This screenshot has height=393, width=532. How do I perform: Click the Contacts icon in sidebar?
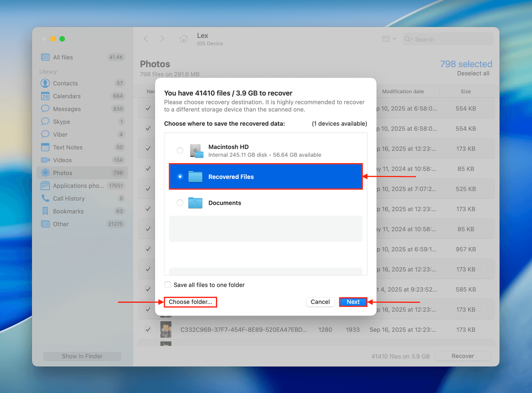point(45,83)
